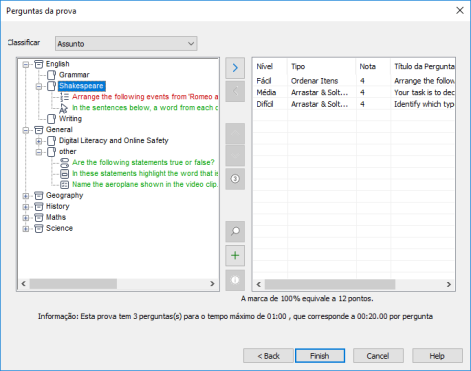
Task: Collapse the English tree node
Action: (26, 64)
